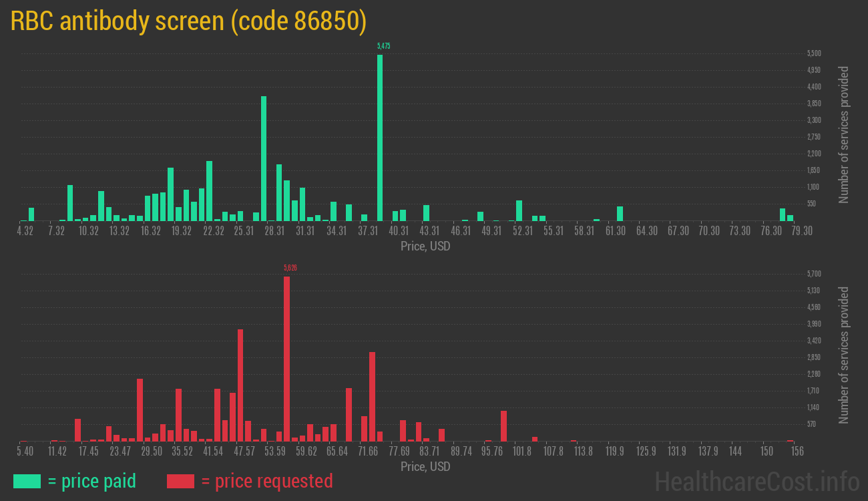Click the second-tallest red bar near 47.57
The height and width of the screenshot is (501, 868).
[240, 385]
